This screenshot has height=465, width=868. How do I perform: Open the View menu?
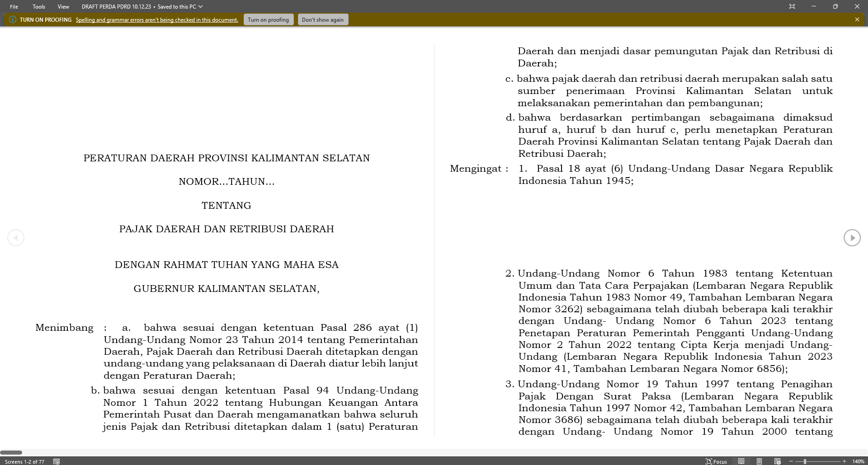tap(63, 7)
